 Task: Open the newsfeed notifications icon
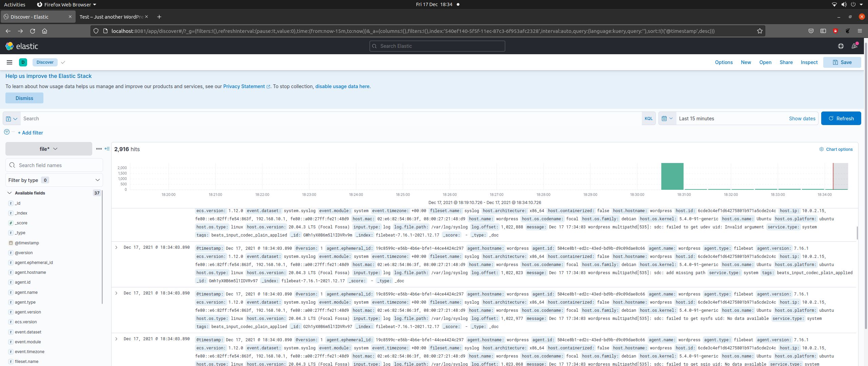click(x=854, y=46)
